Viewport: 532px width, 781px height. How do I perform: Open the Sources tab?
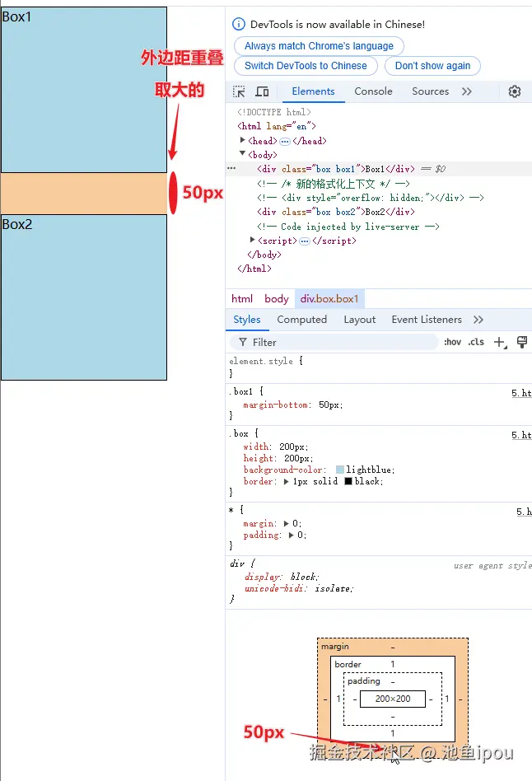[x=430, y=91]
